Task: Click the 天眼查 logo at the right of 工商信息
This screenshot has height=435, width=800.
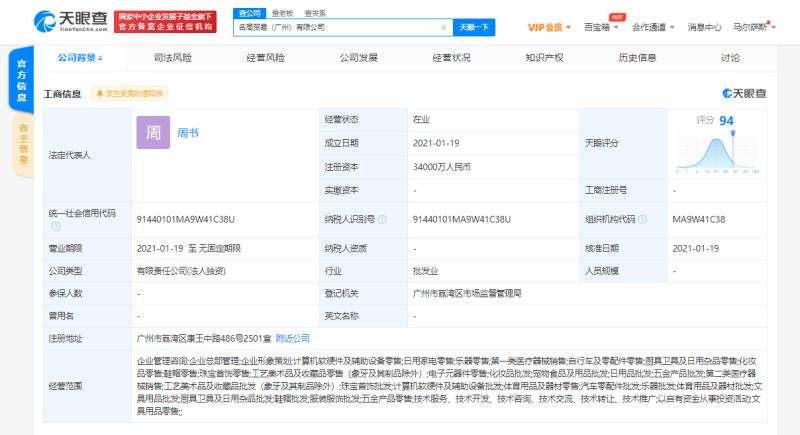Action: click(x=744, y=93)
